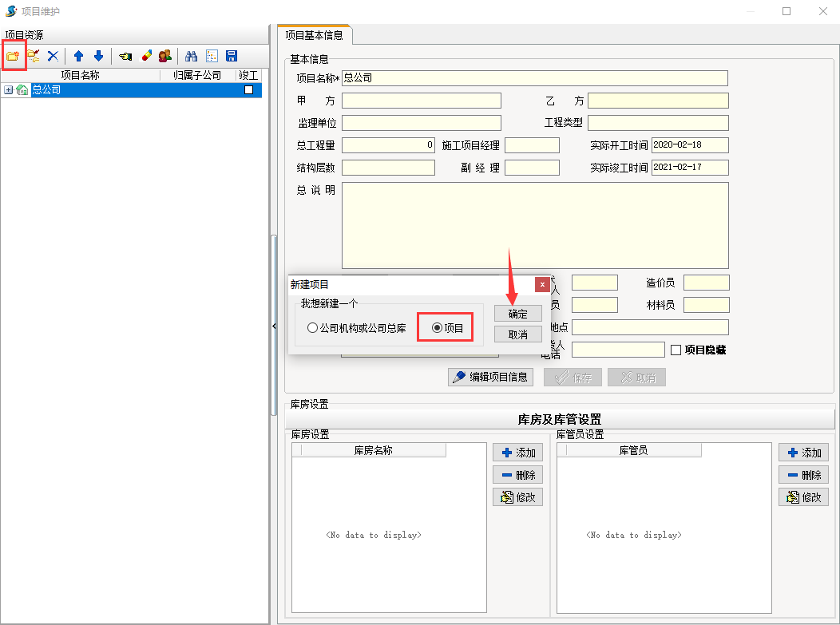Click the binoculars search icon
The height and width of the screenshot is (625, 840).
coord(192,56)
